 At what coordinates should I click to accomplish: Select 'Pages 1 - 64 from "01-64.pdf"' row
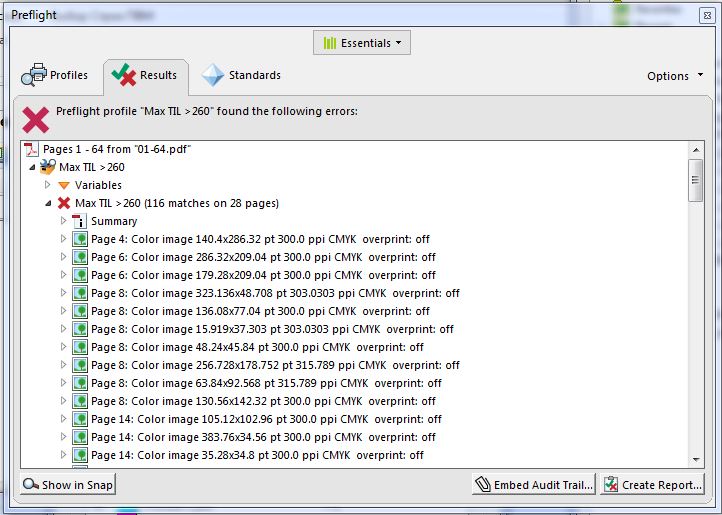coord(116,149)
